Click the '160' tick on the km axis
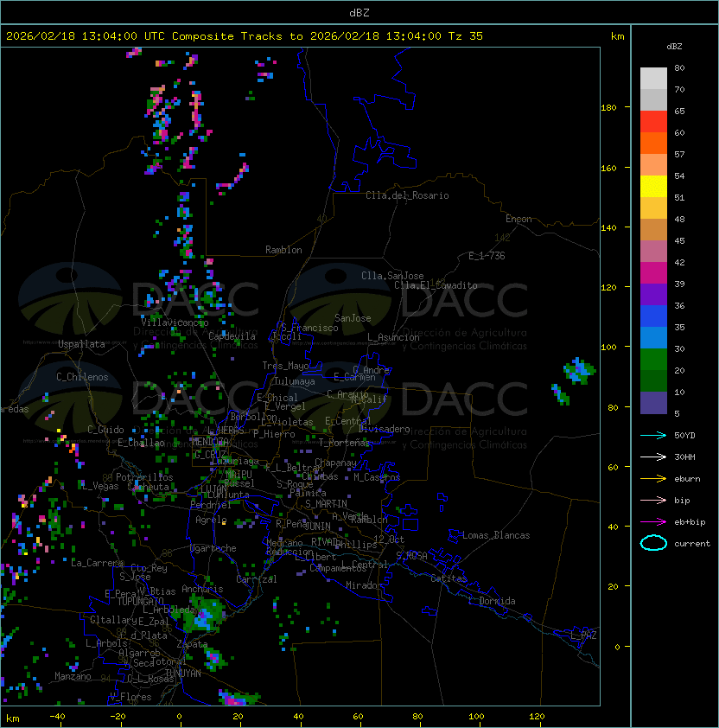Viewport: 719px width, 728px height. pos(608,168)
